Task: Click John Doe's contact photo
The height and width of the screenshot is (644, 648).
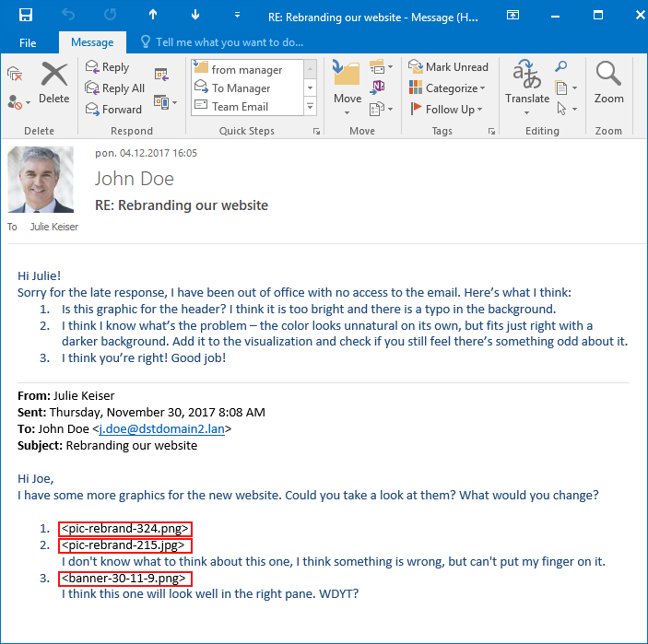Action: pyautogui.click(x=41, y=180)
